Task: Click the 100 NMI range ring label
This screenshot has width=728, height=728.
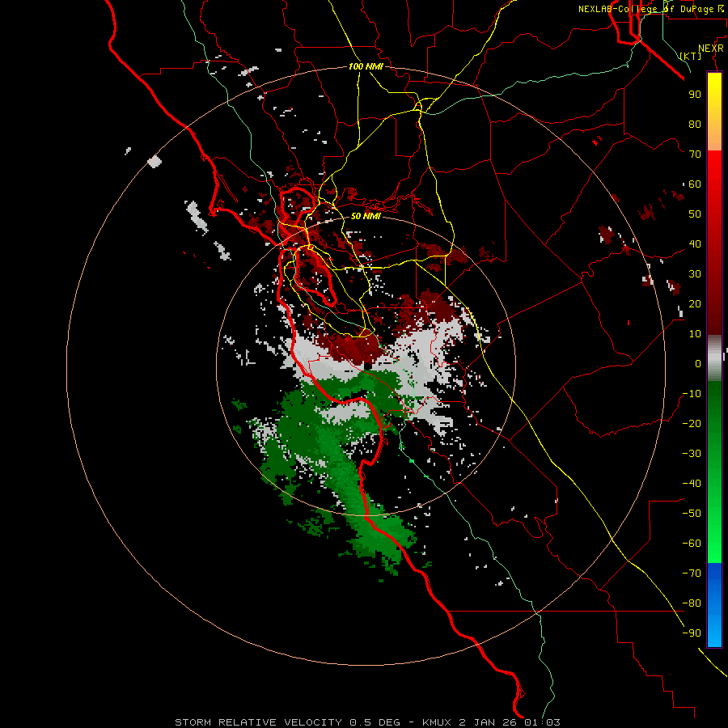Action: (366, 66)
